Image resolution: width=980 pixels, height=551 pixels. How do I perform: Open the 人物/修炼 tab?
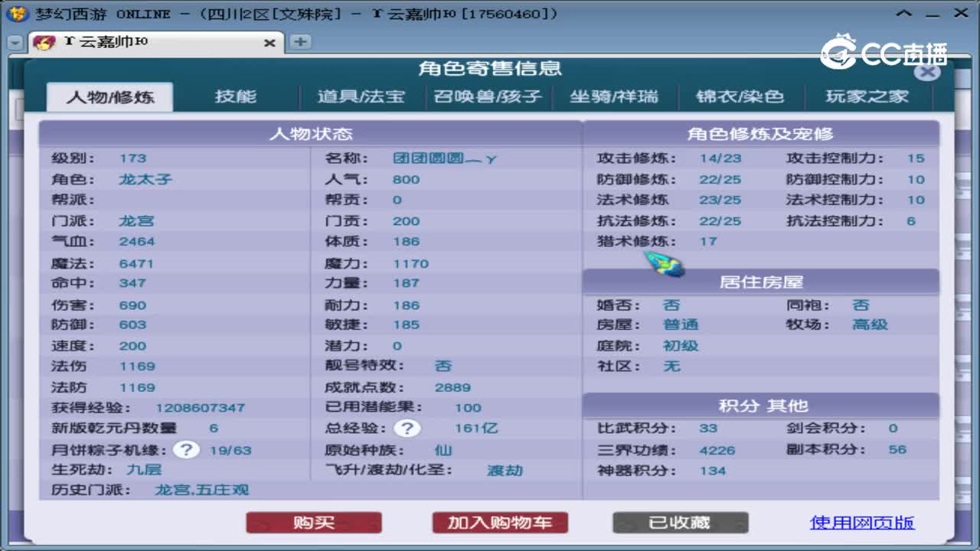point(109,97)
